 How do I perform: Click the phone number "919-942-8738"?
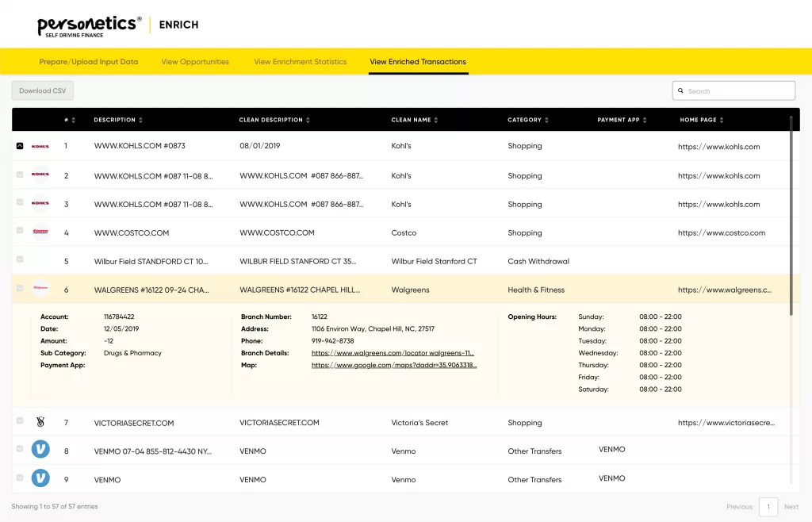(x=333, y=341)
